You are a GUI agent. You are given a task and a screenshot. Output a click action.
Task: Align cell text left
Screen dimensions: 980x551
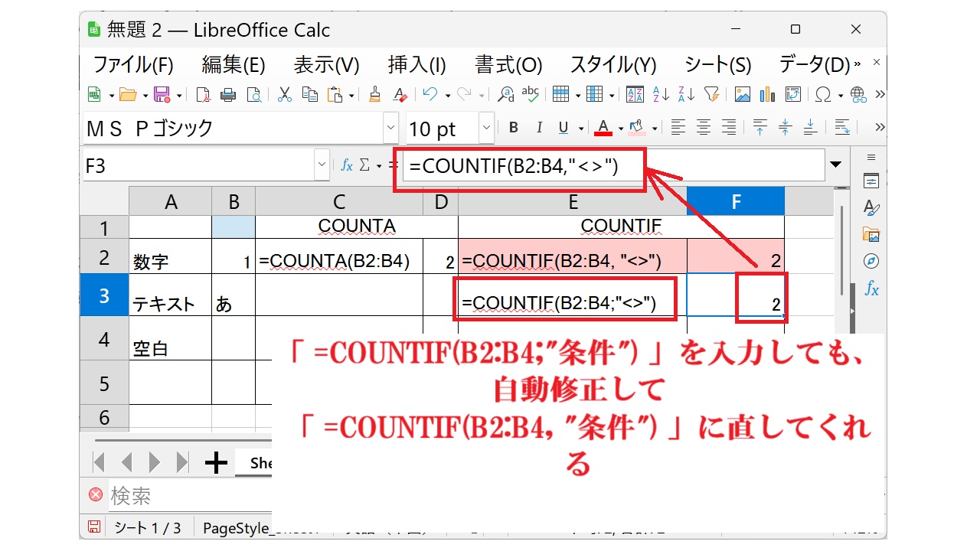[x=678, y=127]
